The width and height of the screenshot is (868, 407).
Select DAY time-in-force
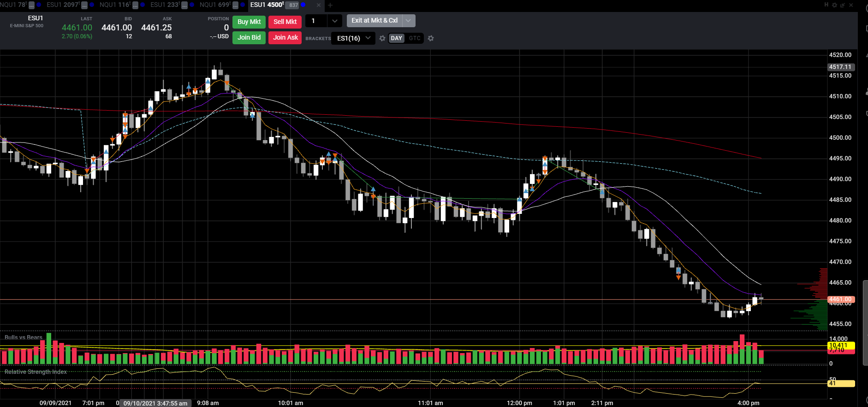pyautogui.click(x=397, y=38)
